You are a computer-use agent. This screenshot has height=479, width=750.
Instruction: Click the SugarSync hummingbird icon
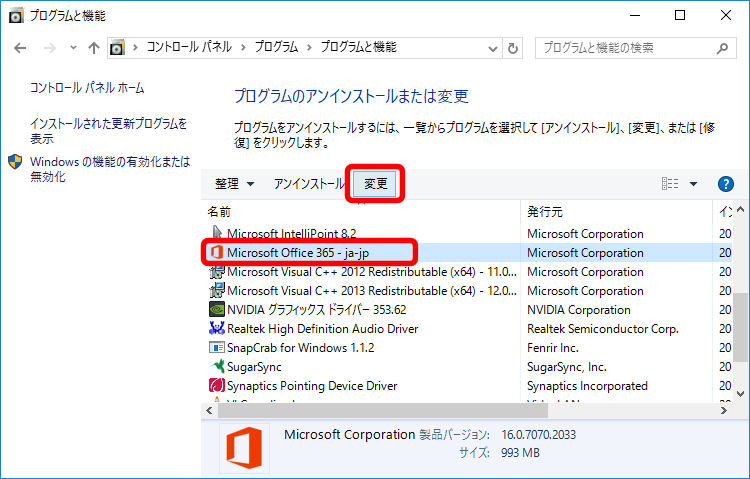(218, 366)
